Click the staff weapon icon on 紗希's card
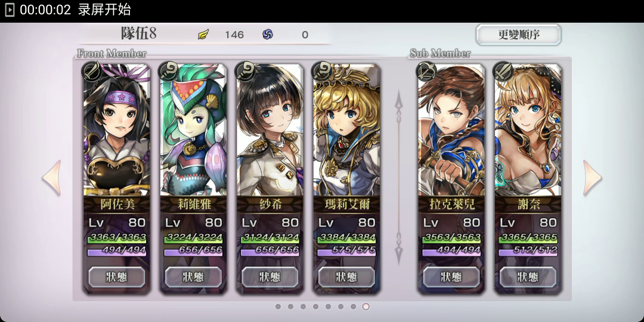 pos(244,70)
